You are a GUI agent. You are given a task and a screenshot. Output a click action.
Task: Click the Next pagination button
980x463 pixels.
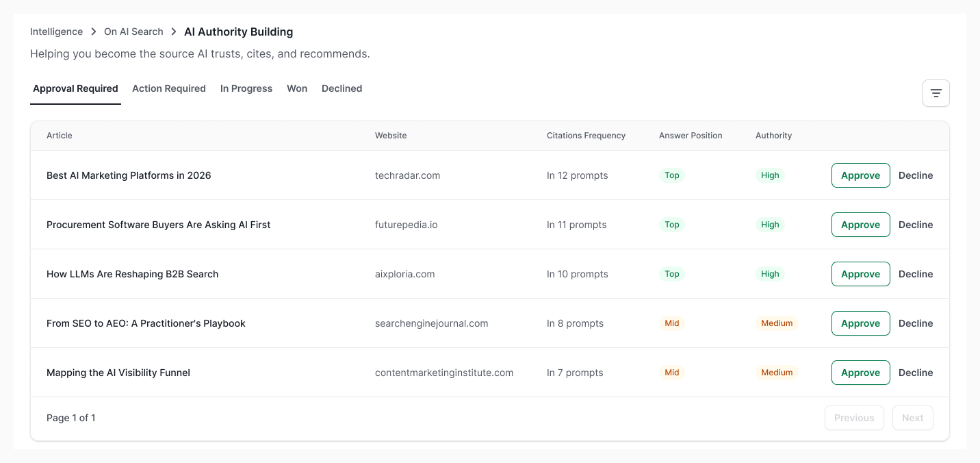point(912,418)
